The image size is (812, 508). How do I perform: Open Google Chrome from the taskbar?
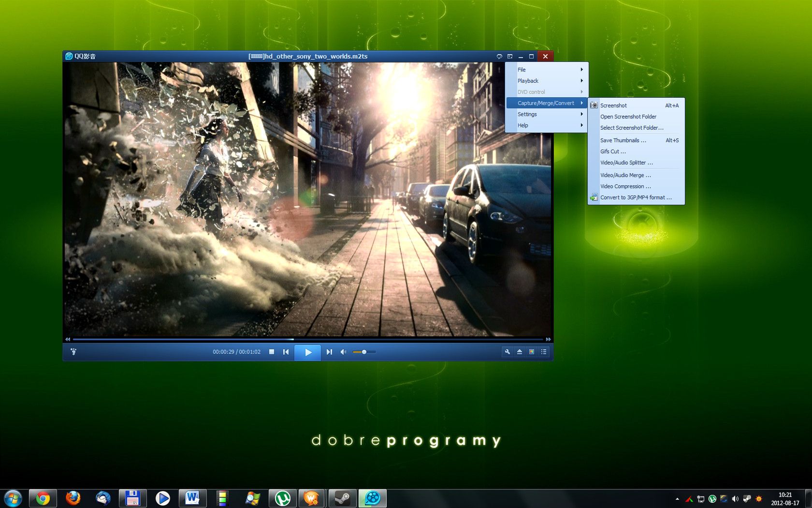(43, 498)
